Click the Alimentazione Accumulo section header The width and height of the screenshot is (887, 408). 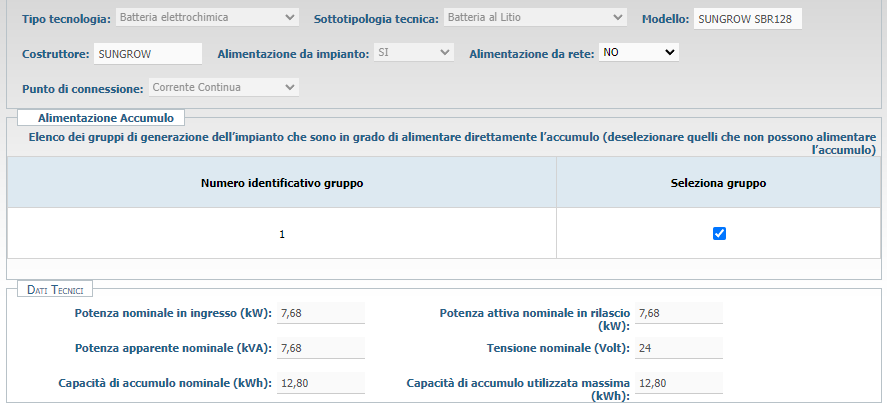[x=96, y=117]
